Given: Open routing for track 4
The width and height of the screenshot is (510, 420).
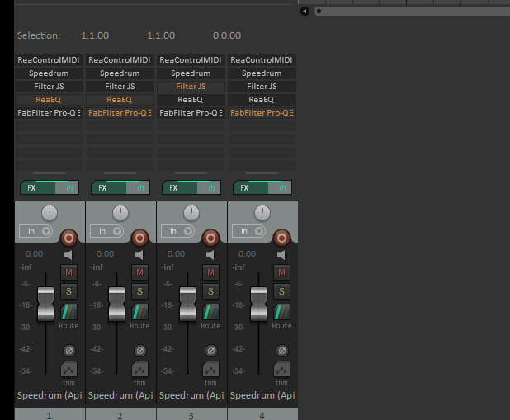Looking at the screenshot, I should click(281, 312).
